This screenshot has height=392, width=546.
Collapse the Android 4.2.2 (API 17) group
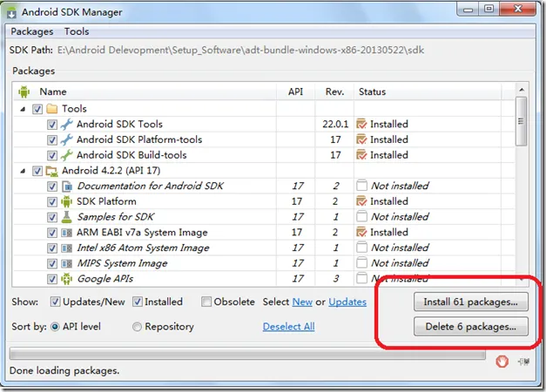tap(23, 171)
